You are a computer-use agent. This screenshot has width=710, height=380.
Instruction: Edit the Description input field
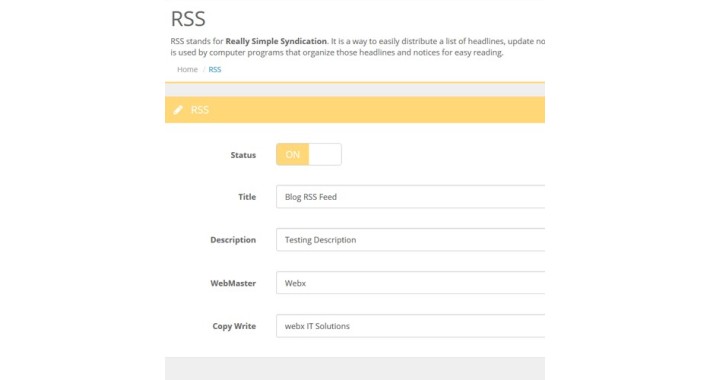tap(410, 240)
